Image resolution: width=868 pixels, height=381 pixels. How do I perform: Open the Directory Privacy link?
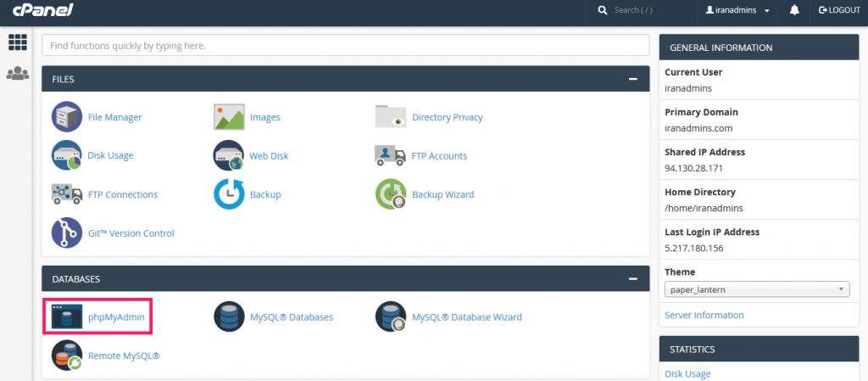pos(448,117)
